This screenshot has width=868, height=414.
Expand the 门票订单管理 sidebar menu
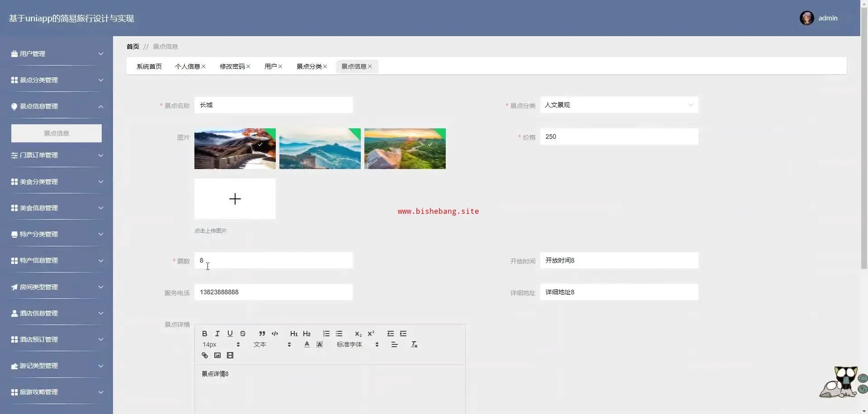point(57,155)
